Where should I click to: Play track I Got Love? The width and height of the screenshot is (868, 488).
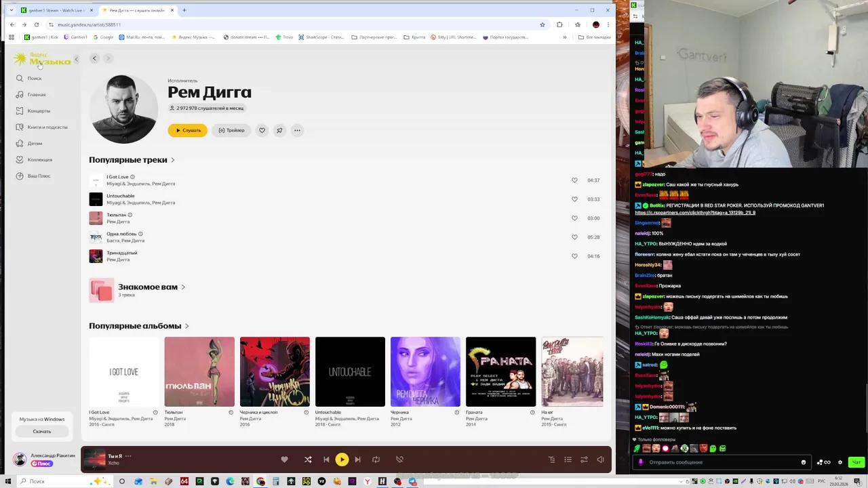pos(117,177)
